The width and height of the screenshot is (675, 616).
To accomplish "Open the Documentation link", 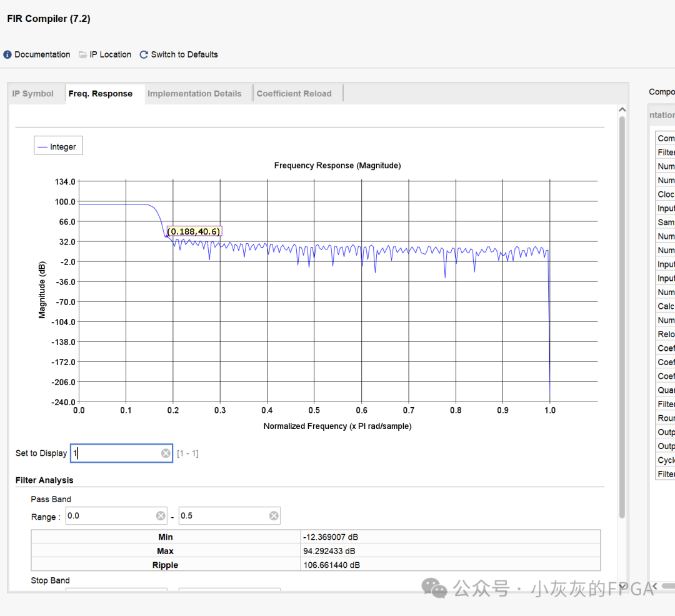I will [42, 54].
